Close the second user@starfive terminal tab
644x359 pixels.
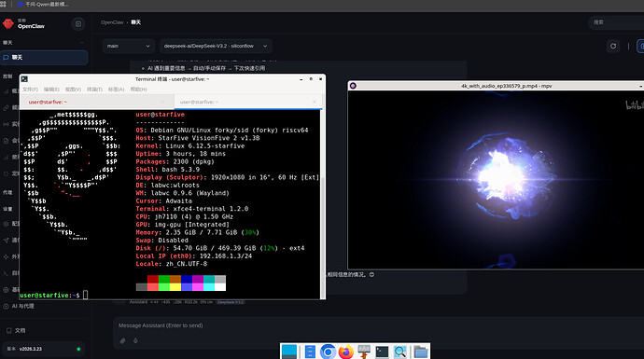(x=315, y=102)
